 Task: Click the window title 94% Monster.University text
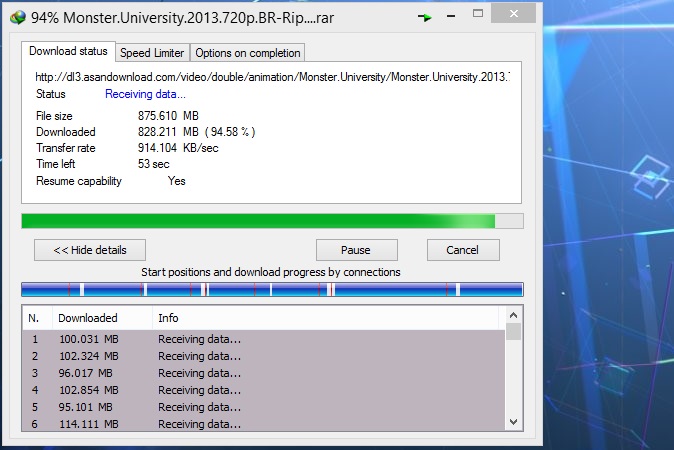[182, 18]
